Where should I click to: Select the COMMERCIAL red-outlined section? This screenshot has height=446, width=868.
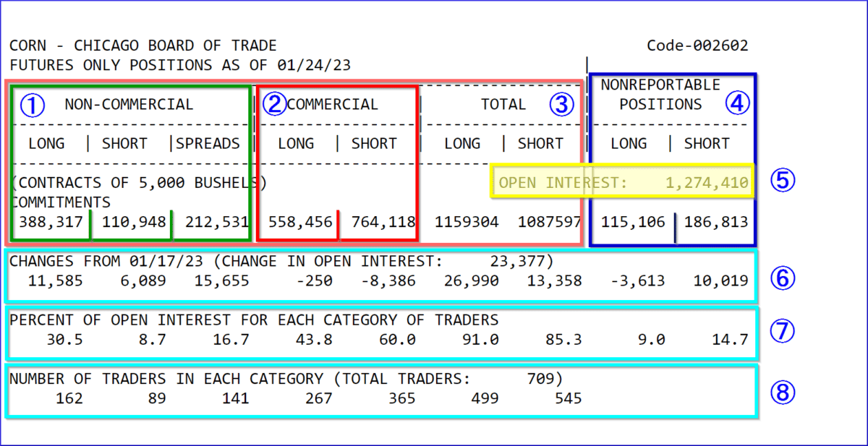[x=336, y=159]
